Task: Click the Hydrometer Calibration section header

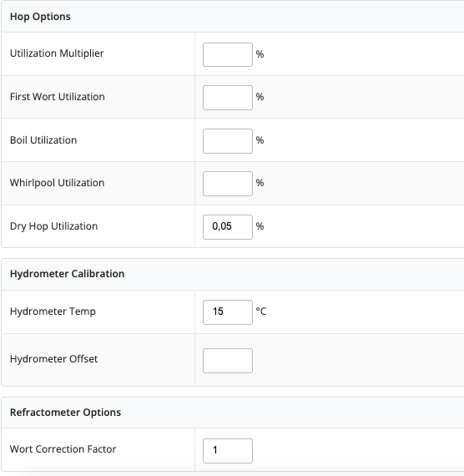Action: pyautogui.click(x=67, y=274)
